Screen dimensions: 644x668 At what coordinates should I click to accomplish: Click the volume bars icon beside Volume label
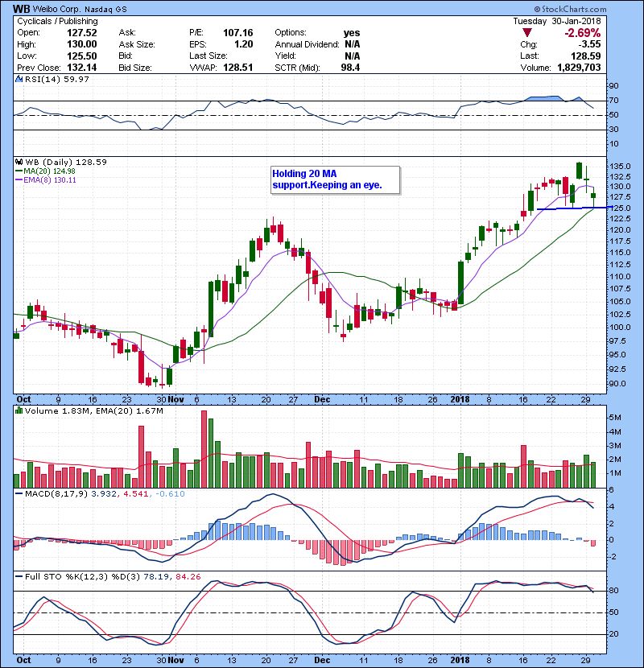[x=19, y=410]
